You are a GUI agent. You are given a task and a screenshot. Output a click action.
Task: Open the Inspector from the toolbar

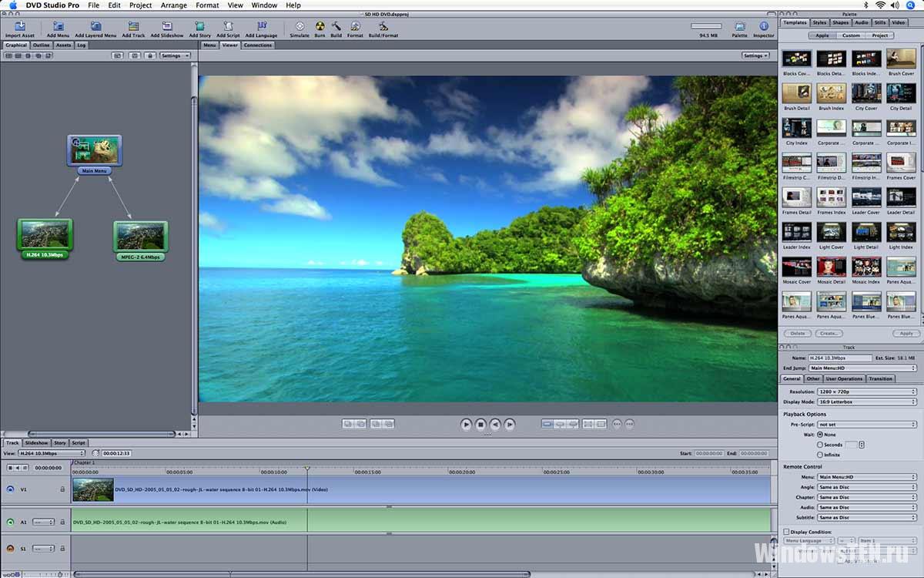[x=764, y=27]
